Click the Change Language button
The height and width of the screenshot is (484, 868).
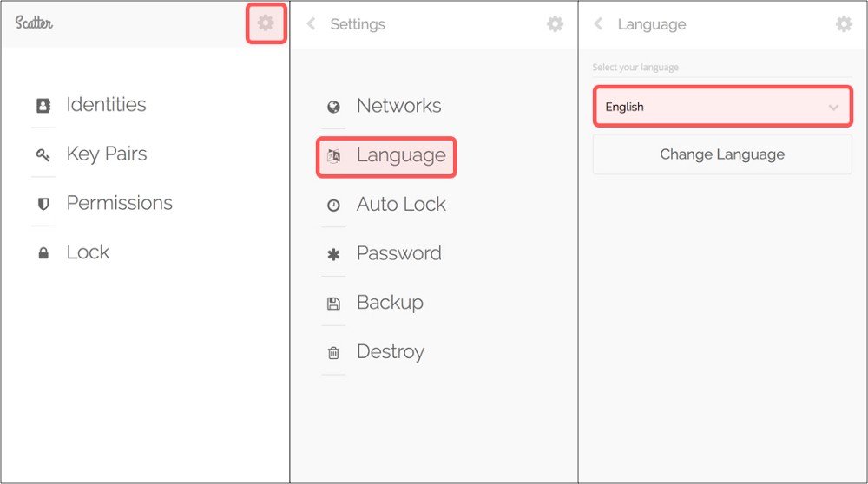[x=722, y=154]
